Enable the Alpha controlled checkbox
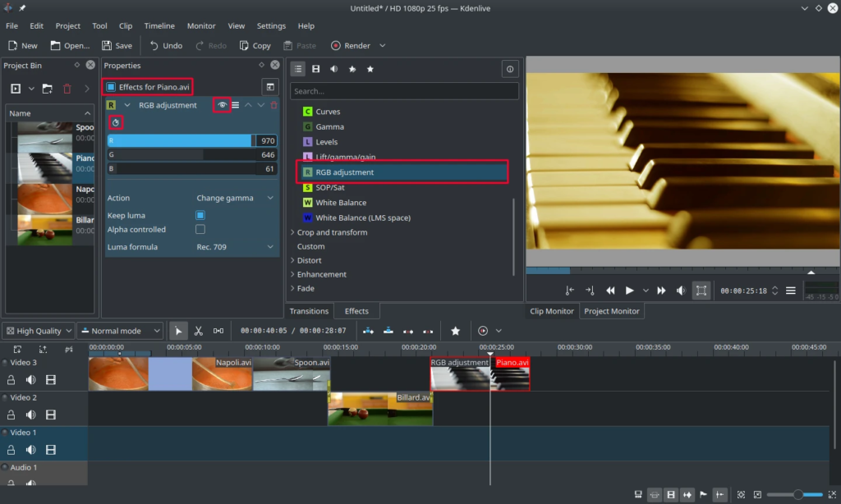 pos(200,230)
